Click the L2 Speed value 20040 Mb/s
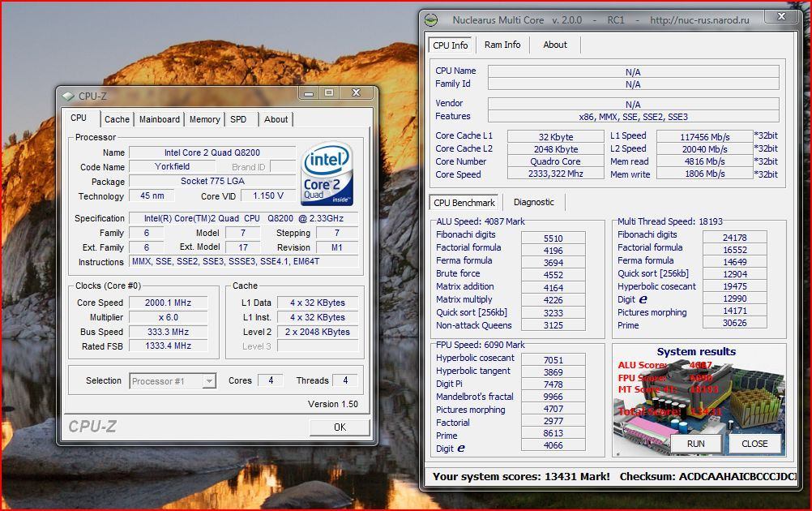812x511 pixels. [x=705, y=149]
